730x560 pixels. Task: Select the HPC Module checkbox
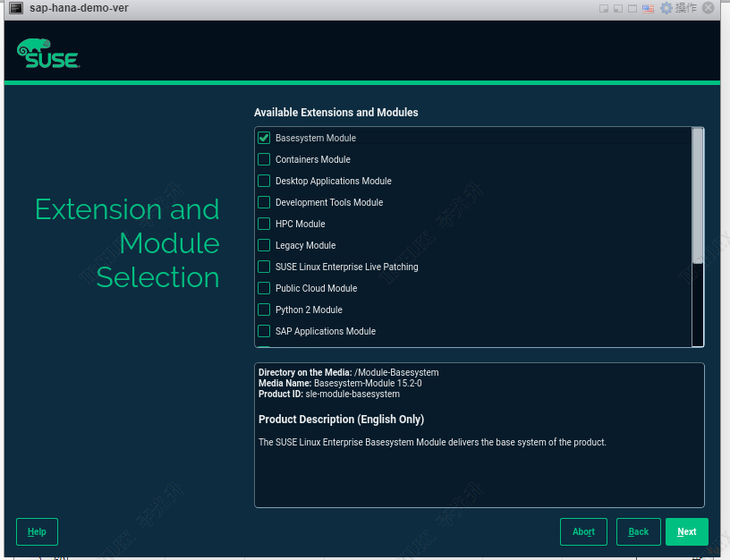coord(264,224)
